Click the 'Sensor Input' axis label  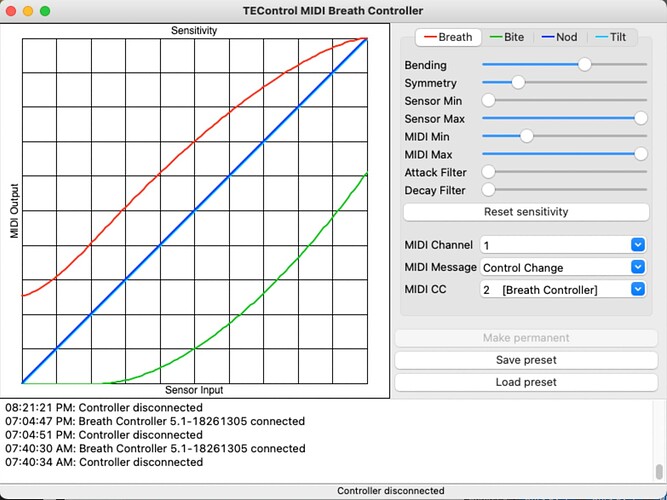tap(194, 390)
